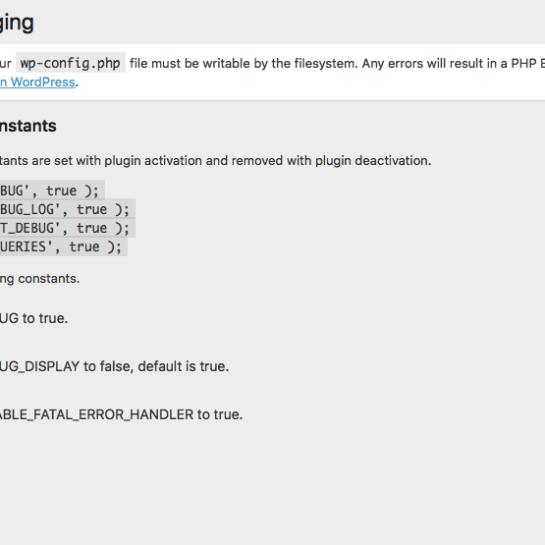Click the 'BUG_LOG', true ); code line

(67, 209)
